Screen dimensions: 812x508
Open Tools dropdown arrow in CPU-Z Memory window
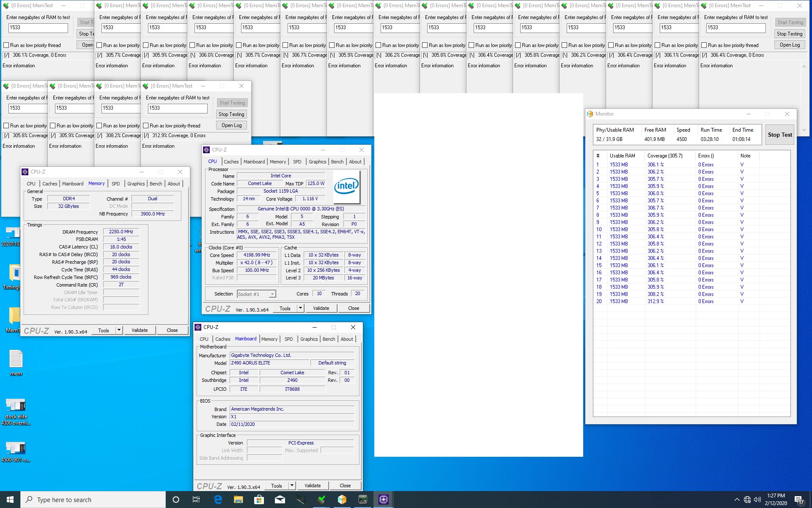(x=119, y=330)
